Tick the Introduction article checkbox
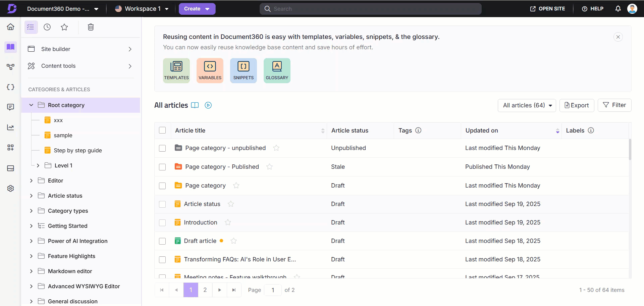This screenshot has width=644, height=306. click(x=162, y=223)
